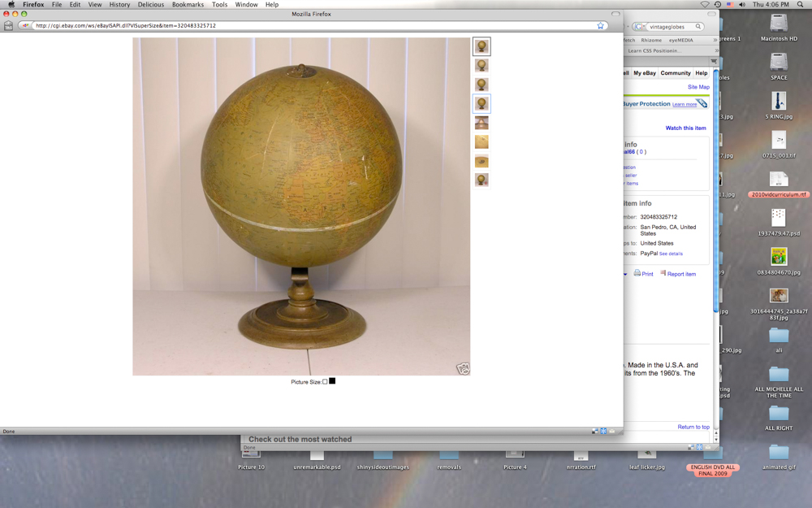Click the printer icon next to Print
The image size is (812, 508).
(x=637, y=273)
